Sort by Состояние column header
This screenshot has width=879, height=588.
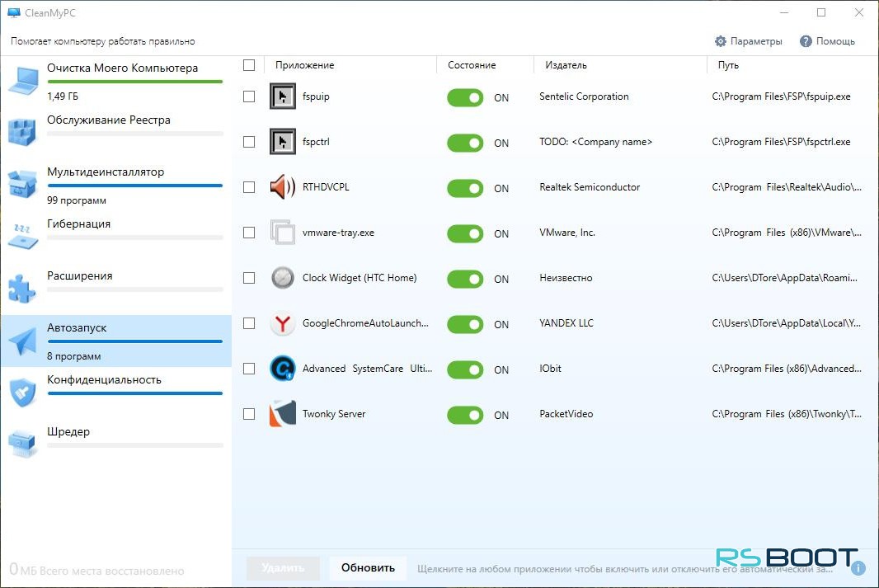[472, 65]
